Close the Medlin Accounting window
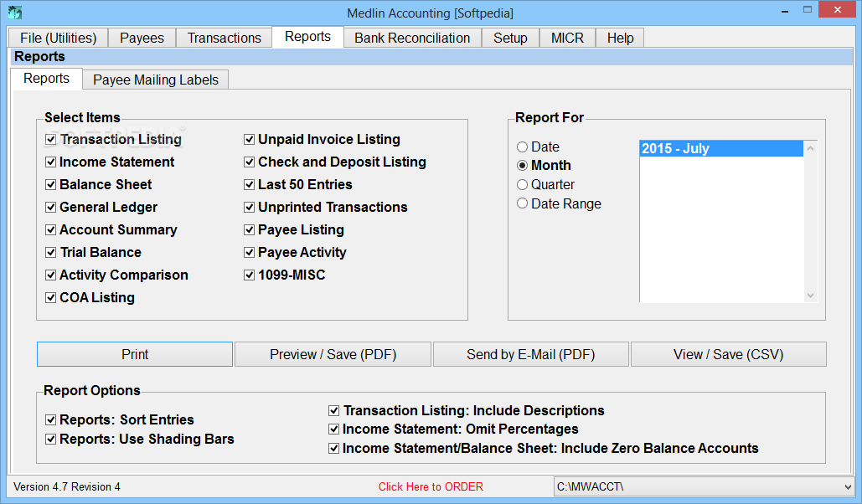Screen dimensions: 862x504 tap(837, 9)
